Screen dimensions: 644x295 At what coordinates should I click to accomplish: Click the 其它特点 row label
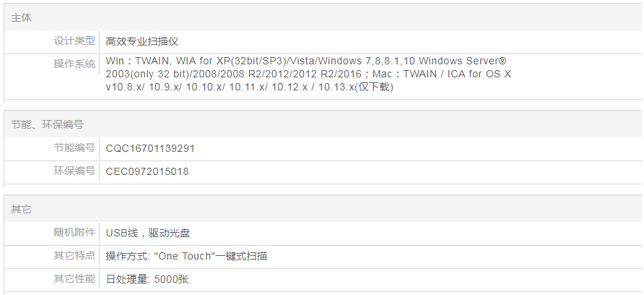[74, 256]
